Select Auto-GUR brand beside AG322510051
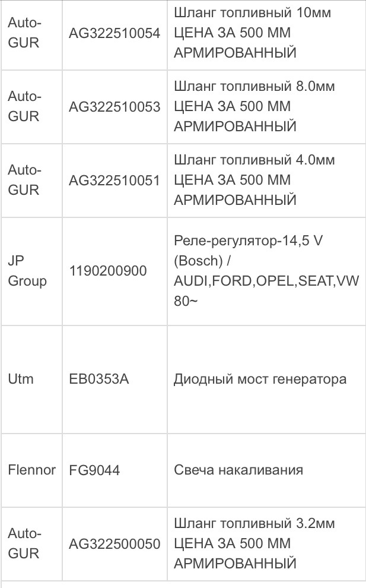 point(24,179)
